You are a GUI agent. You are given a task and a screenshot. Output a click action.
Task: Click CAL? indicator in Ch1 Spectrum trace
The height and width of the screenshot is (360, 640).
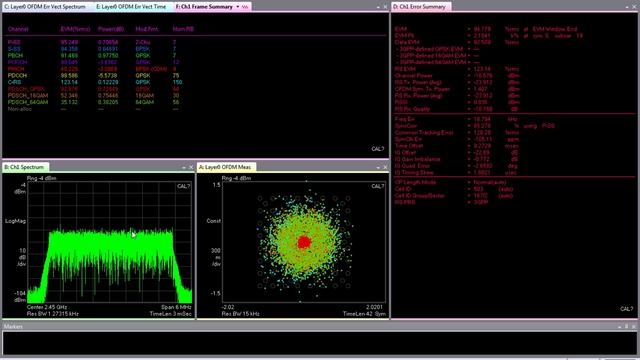click(183, 186)
